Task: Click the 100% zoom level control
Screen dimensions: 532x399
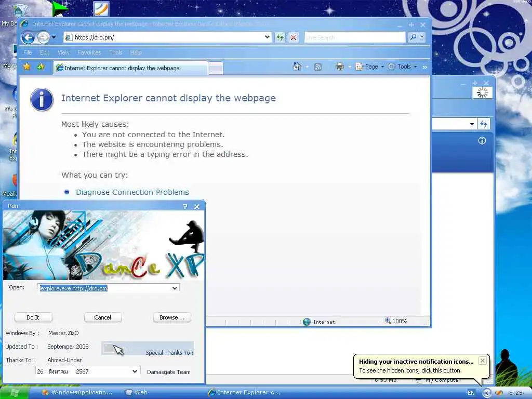Action: (396, 321)
